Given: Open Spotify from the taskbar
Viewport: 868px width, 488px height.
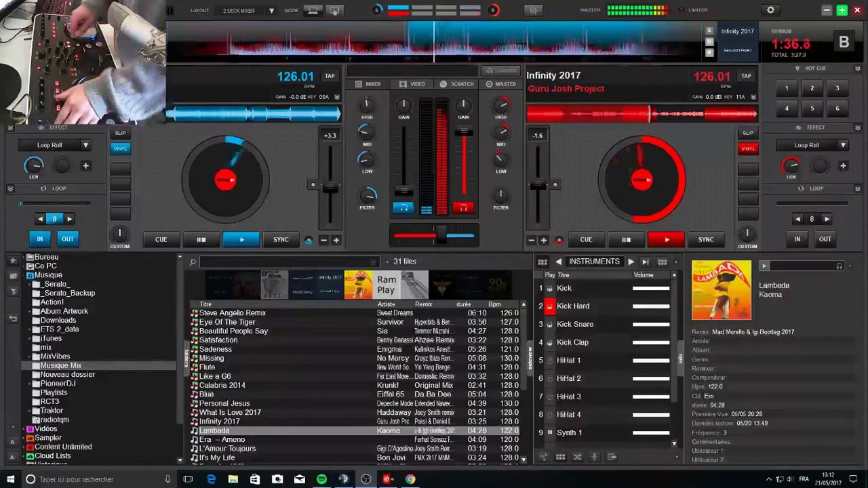Looking at the screenshot, I should [321, 479].
